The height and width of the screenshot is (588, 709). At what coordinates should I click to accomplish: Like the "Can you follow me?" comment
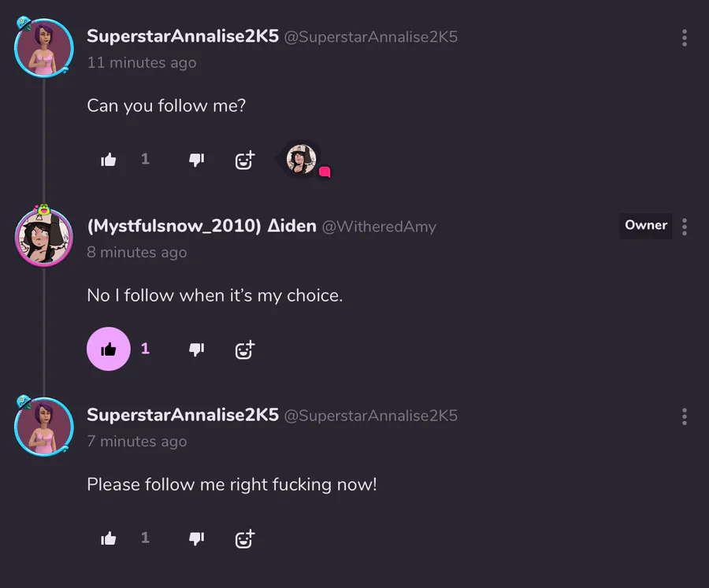tap(109, 160)
